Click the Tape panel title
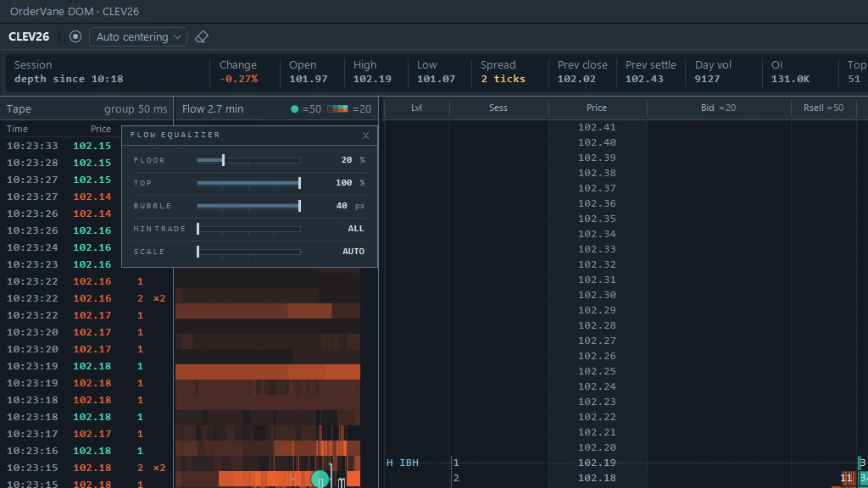This screenshot has width=868, height=488. tap(19, 109)
